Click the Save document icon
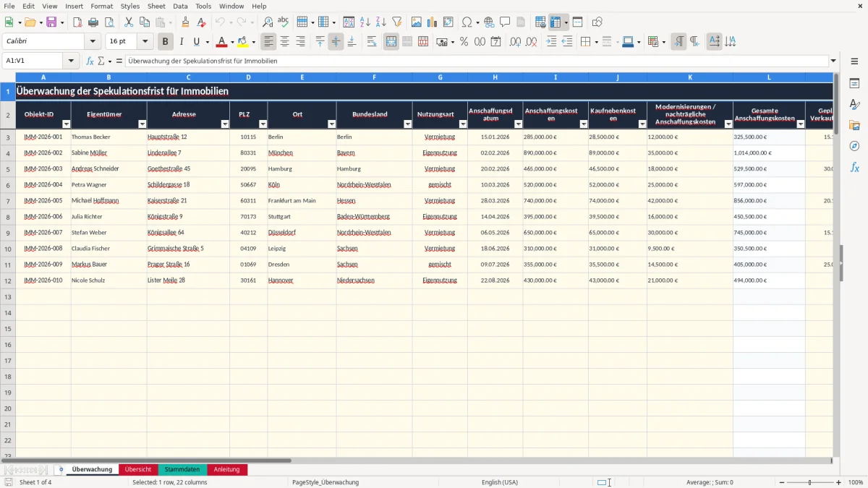868x488 pixels. point(51,22)
